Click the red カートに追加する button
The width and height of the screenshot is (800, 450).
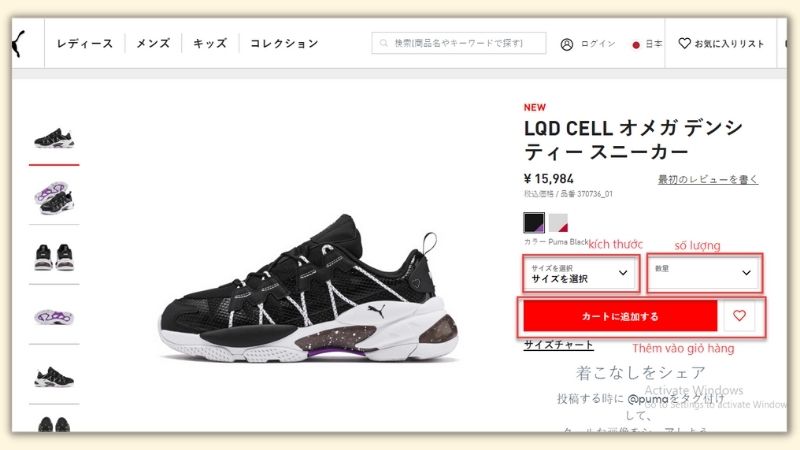[x=620, y=316]
